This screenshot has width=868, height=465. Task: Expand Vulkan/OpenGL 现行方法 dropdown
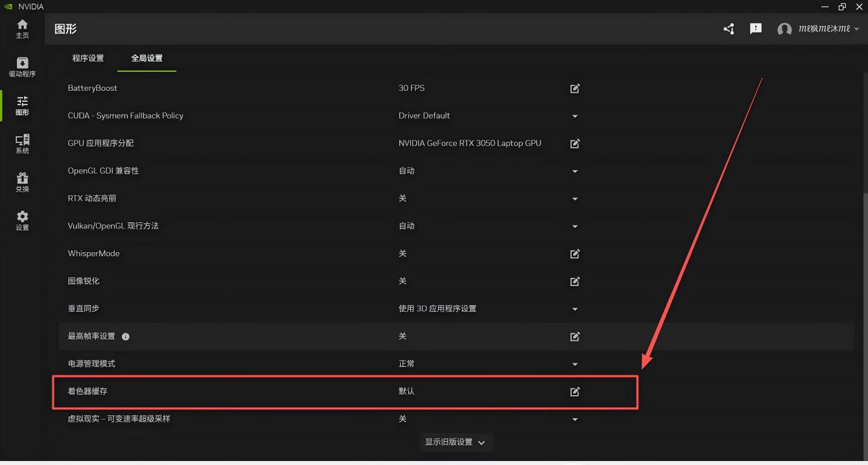click(575, 226)
